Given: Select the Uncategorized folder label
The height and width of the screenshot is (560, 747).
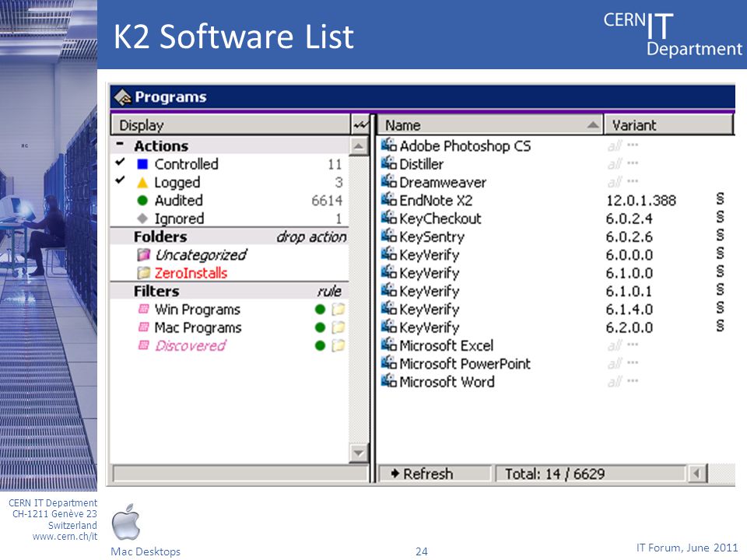Looking at the screenshot, I should click(x=201, y=255).
